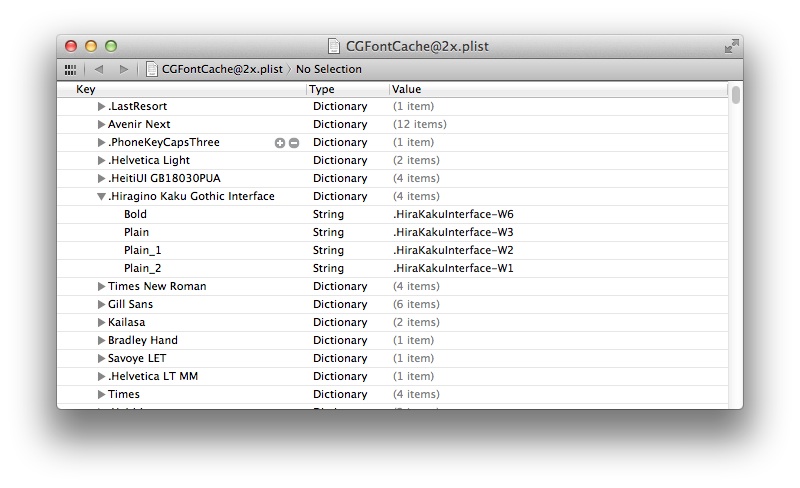Click the value .HiraKakuInterface-W6
Viewport: 800px width, 488px height.
click(x=453, y=214)
